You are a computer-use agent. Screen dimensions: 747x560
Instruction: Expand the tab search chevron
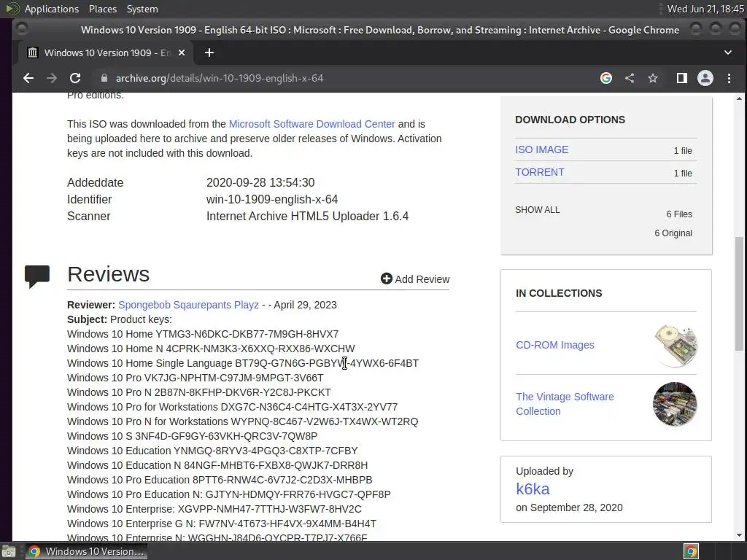(728, 52)
